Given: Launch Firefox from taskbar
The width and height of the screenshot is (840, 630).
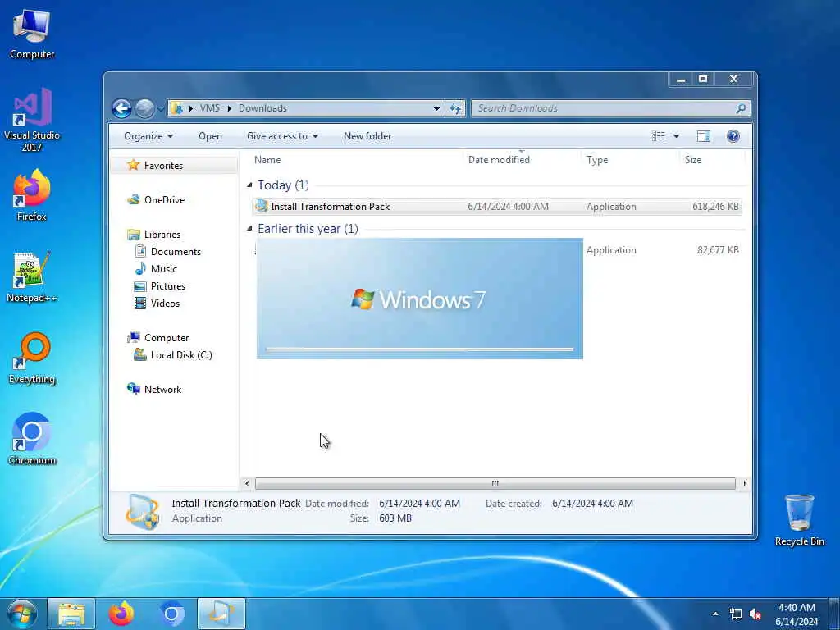Looking at the screenshot, I should [121, 614].
